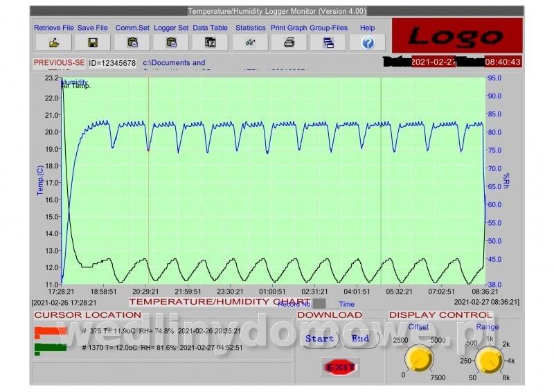Click the yellow Offset knob
This screenshot has width=554, height=392.
point(419,359)
